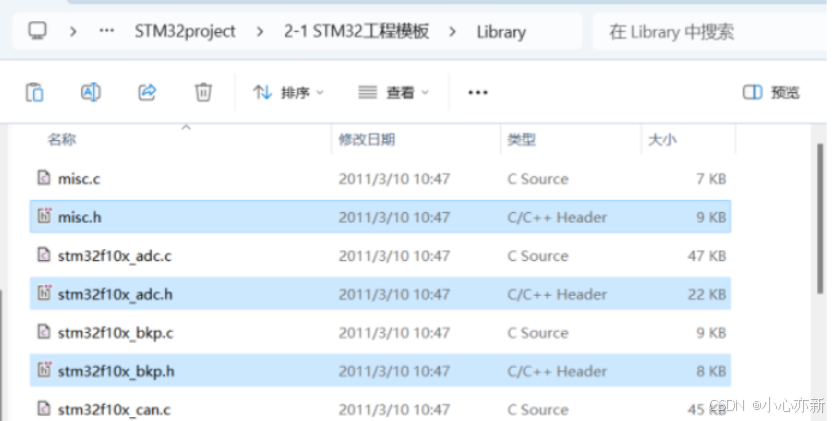Viewport: 837px width, 421px height.
Task: Sort files by the 修改日期 column header
Action: [x=367, y=140]
